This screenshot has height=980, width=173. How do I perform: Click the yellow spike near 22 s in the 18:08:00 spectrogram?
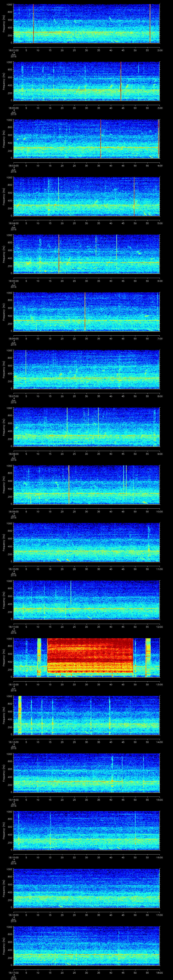[x=67, y=422]
